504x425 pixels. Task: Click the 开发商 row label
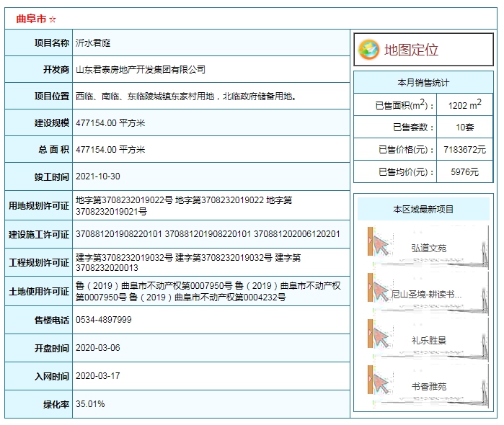(x=56, y=69)
